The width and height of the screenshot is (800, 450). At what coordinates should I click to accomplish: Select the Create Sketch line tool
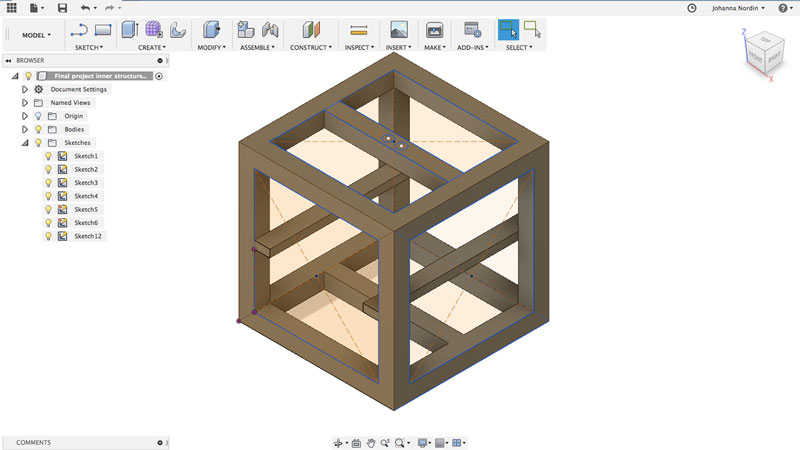(79, 31)
